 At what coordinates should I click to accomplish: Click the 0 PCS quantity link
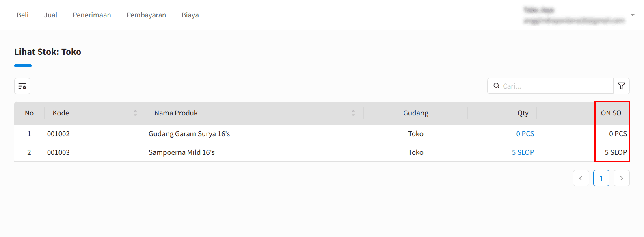pyautogui.click(x=525, y=134)
